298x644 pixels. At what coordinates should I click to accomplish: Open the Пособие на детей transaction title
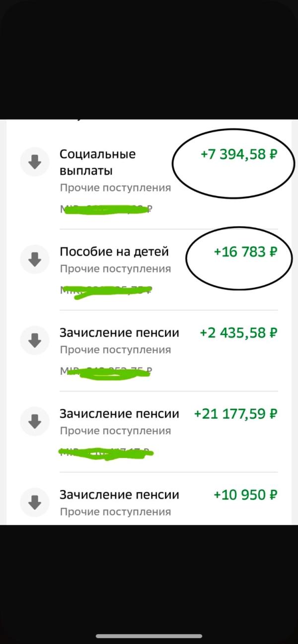(114, 252)
